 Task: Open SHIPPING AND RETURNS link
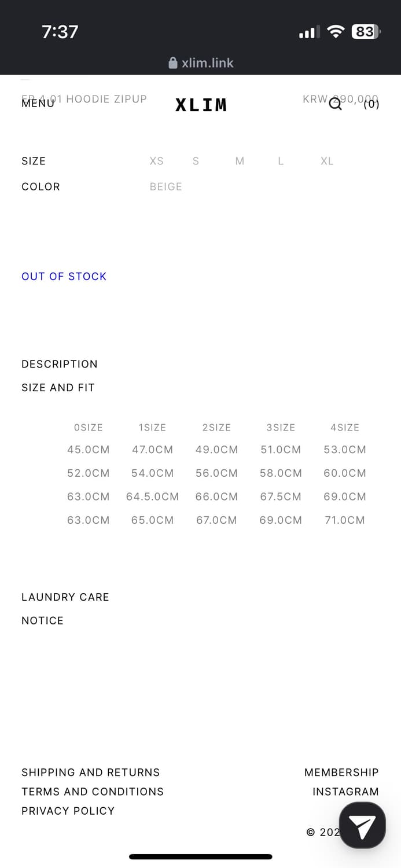click(x=91, y=773)
